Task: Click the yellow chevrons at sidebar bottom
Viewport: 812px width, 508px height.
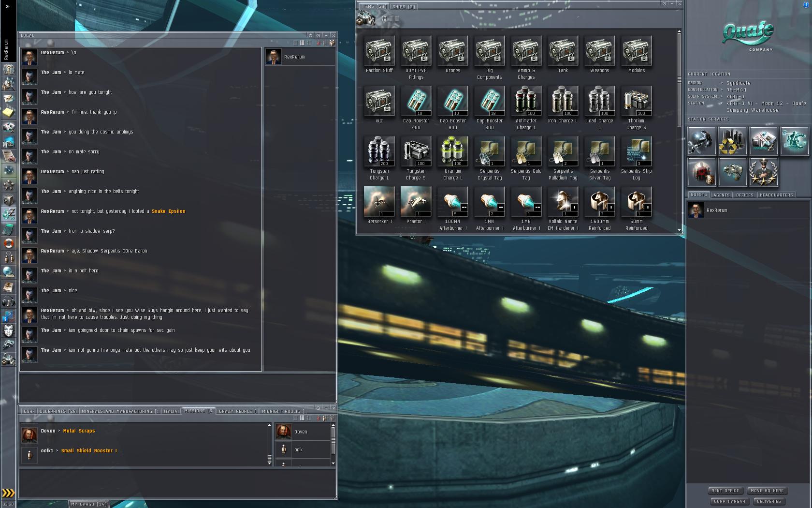Action: 8,493
